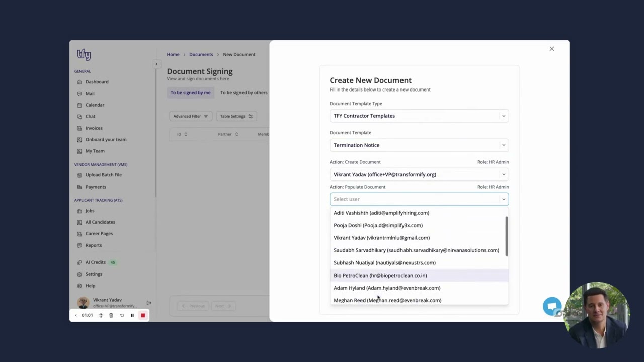Close the Create New Document panel
644x362 pixels.
pyautogui.click(x=552, y=49)
